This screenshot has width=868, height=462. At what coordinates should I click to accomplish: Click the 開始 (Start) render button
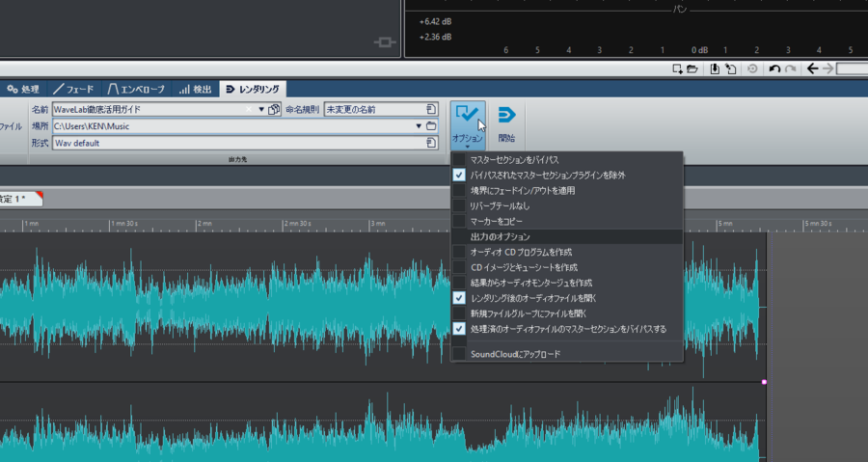506,125
